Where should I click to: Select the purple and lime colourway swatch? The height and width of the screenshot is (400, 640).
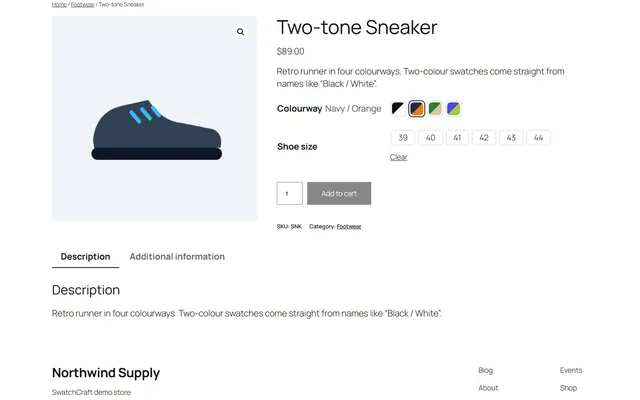(453, 109)
